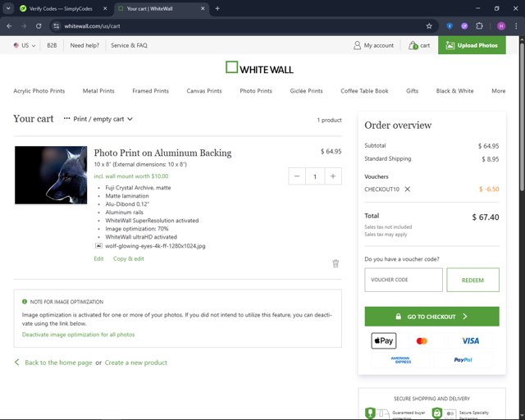
Task: Open tab search chevron button
Action: [x=8, y=9]
